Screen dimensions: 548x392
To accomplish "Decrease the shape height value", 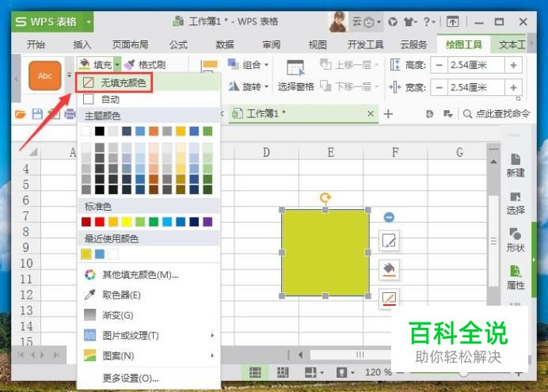I will pos(440,65).
